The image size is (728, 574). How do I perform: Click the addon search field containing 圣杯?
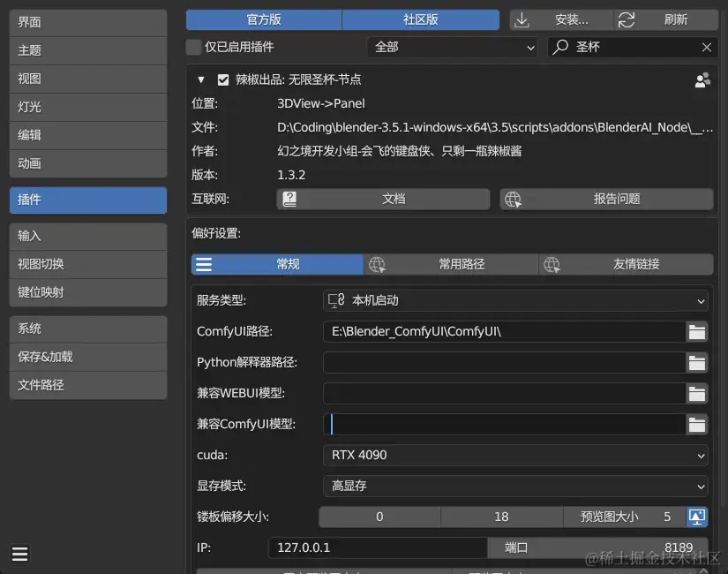[x=633, y=47]
